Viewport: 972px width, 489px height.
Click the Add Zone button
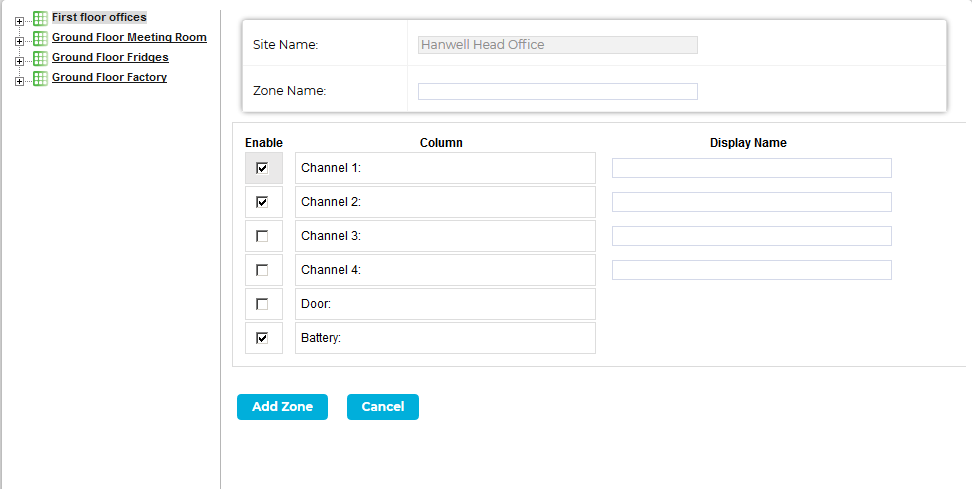pyautogui.click(x=282, y=407)
